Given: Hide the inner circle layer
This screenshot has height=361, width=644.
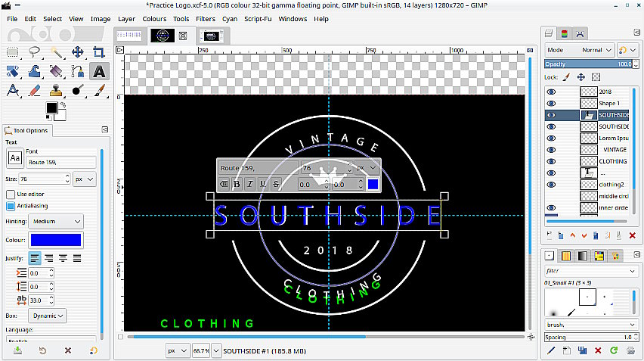Looking at the screenshot, I should tap(551, 207).
